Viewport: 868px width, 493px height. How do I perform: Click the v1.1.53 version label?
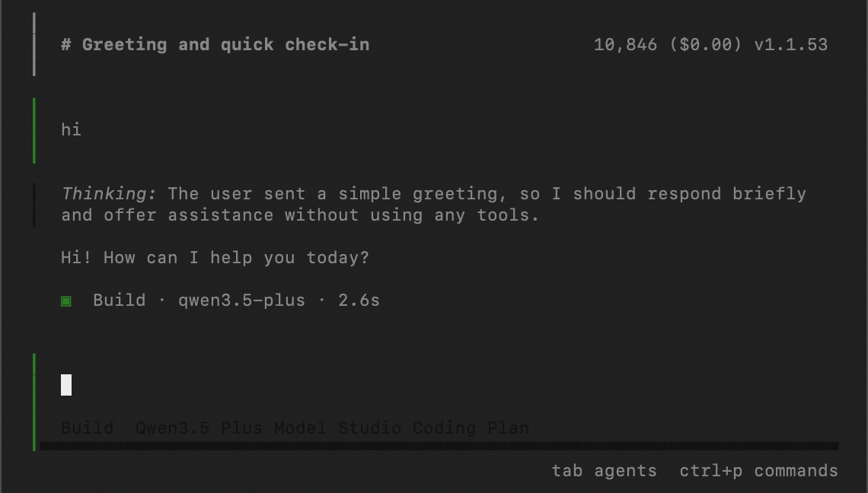790,45
